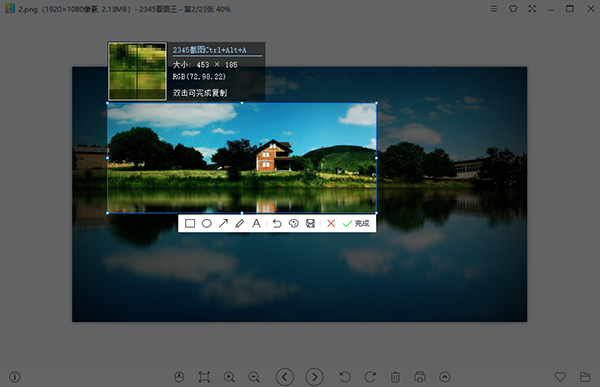600x387 pixels.
Task: Save the captured region to file
Action: click(310, 223)
